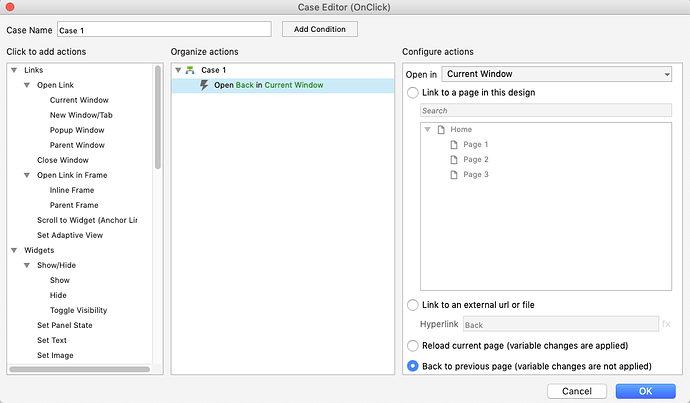Collapse the Show/Hide action group

pos(27,265)
